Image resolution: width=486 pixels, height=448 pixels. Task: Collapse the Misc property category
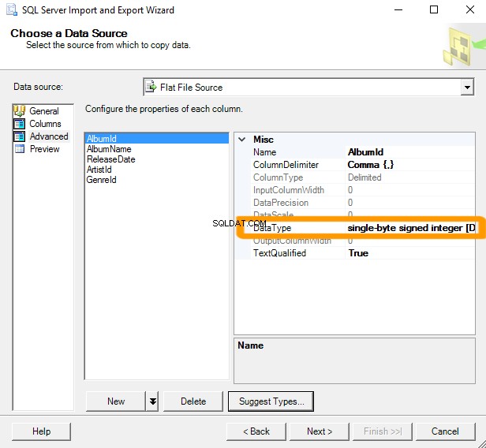coord(242,139)
